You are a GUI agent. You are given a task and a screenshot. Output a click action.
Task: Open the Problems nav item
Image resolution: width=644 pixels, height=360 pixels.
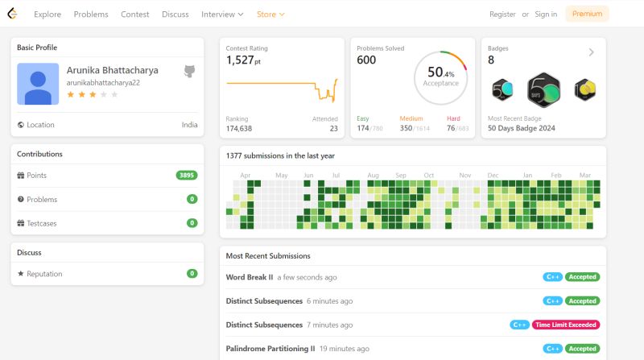click(x=91, y=14)
